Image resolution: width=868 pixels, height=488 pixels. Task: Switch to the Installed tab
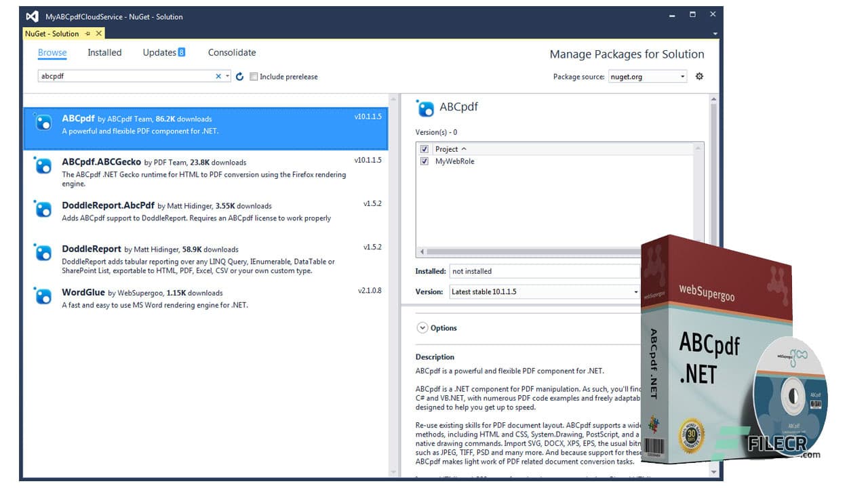click(104, 52)
